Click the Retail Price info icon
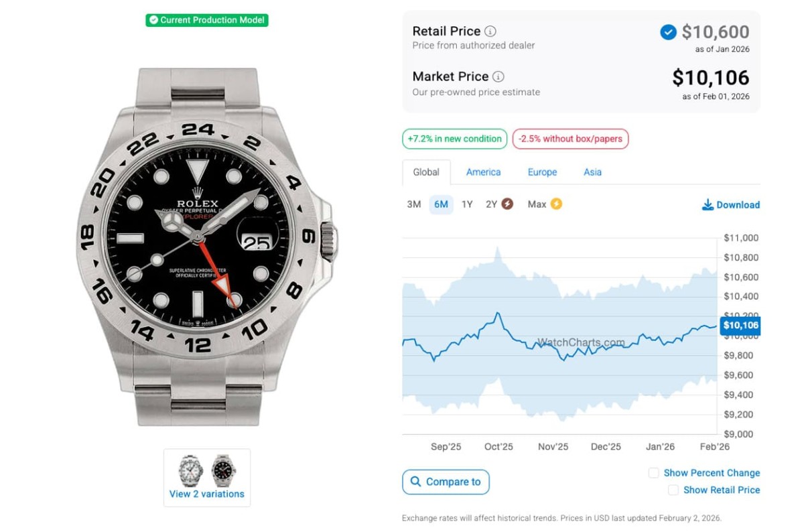Image resolution: width=804 pixels, height=532 pixels. [490, 31]
